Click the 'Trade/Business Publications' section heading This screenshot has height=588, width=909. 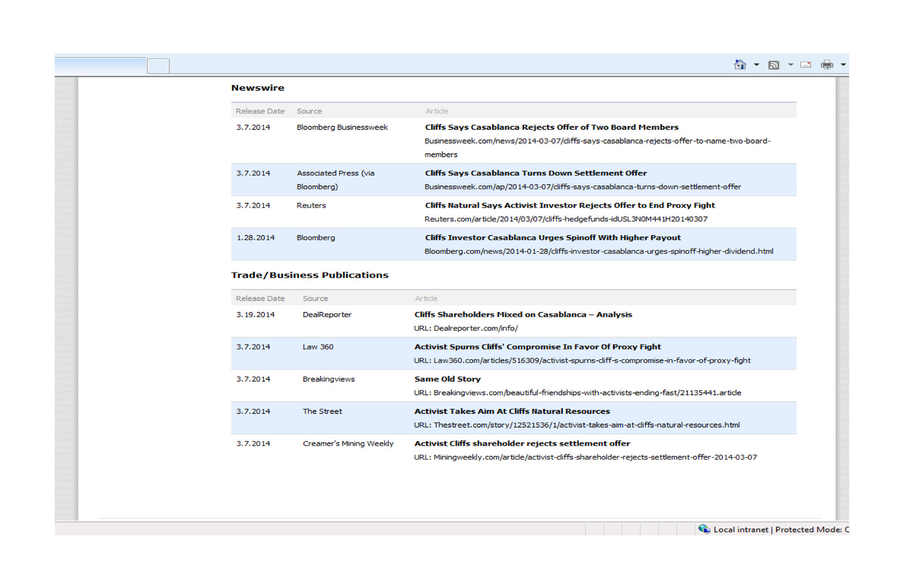(x=310, y=275)
